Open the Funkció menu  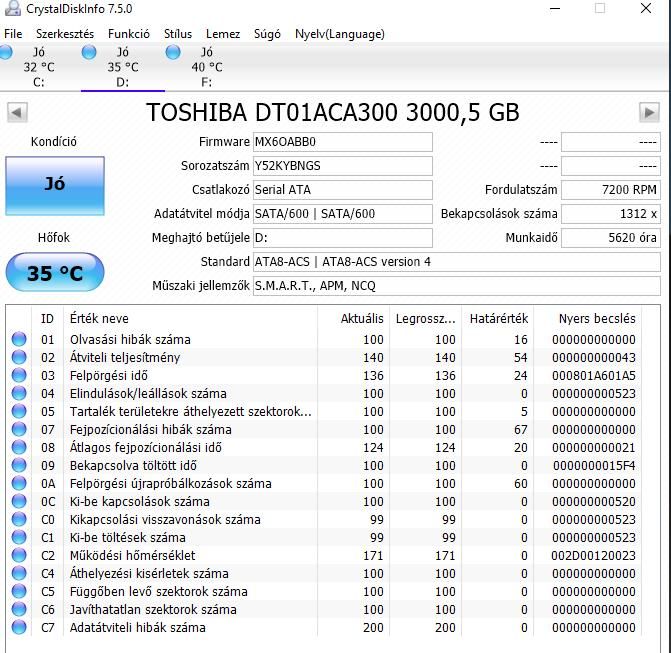129,34
